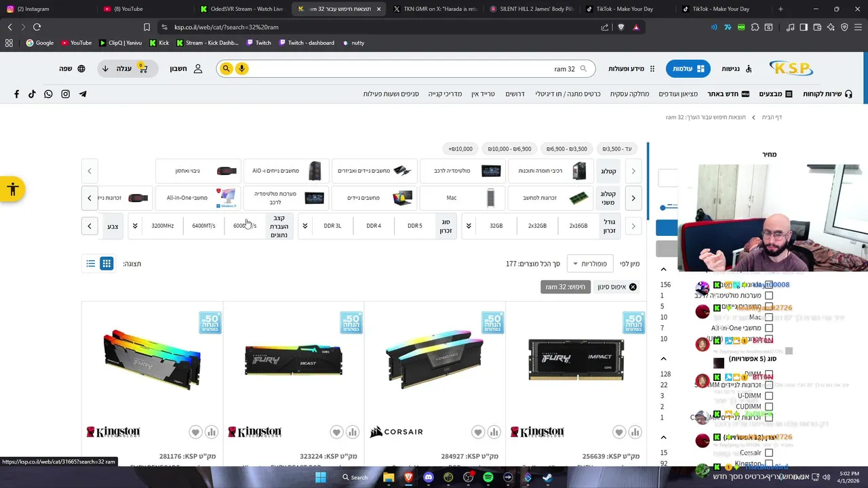Open language selector (שפה)

click(72, 68)
